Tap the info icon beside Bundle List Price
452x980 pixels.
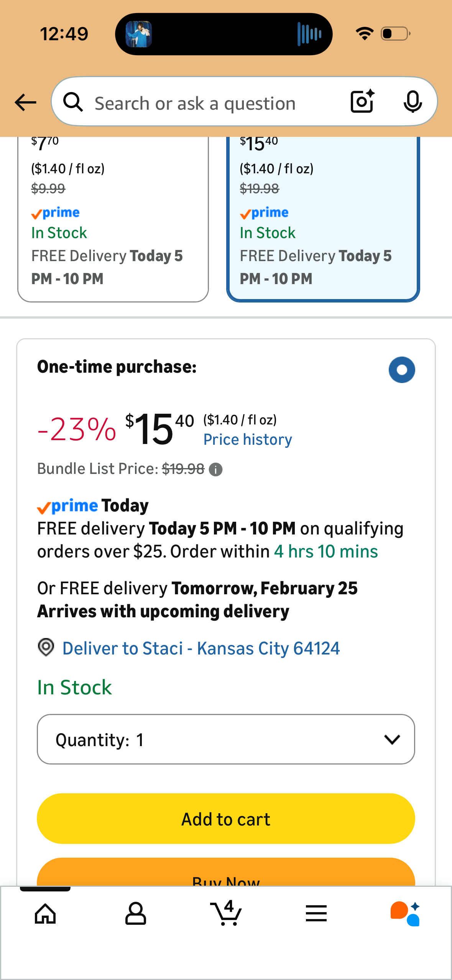pyautogui.click(x=215, y=469)
